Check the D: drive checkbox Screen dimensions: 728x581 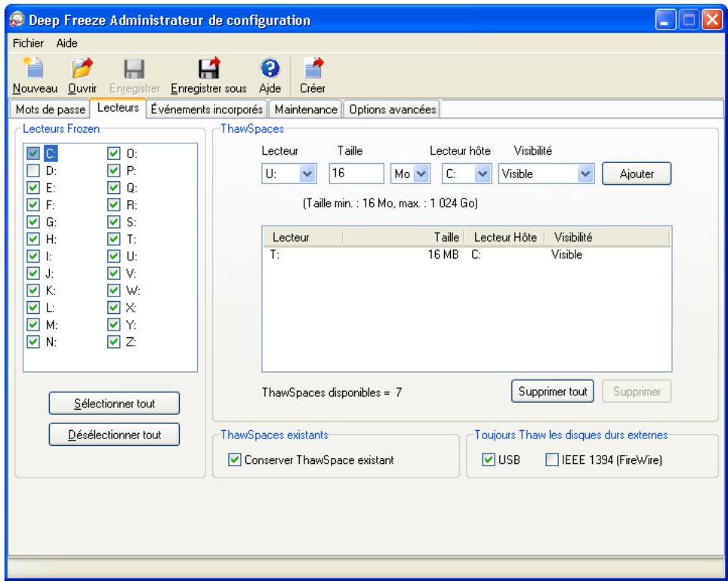coord(33,171)
